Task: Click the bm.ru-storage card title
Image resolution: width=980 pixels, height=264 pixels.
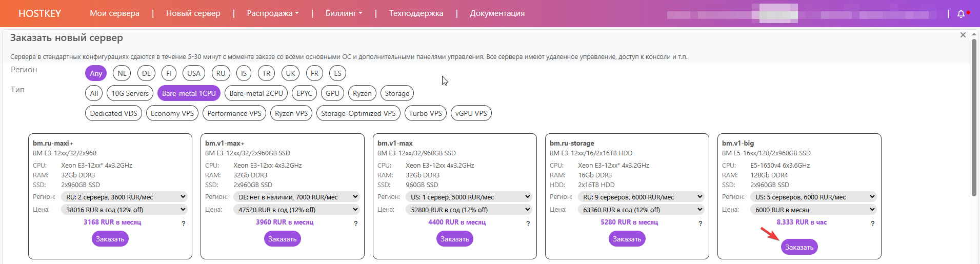Action: 572,143
